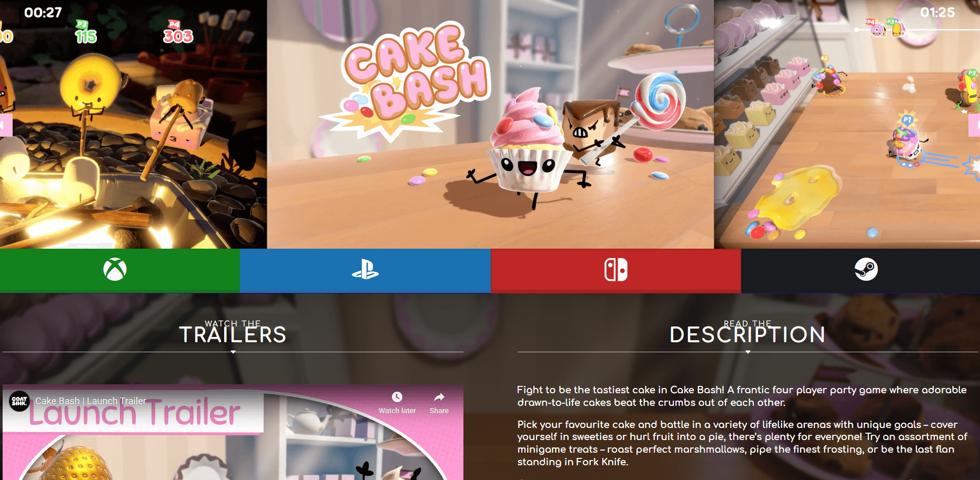This screenshot has width=980, height=480.
Task: Open the PlayStation store icon
Action: pyautogui.click(x=365, y=270)
